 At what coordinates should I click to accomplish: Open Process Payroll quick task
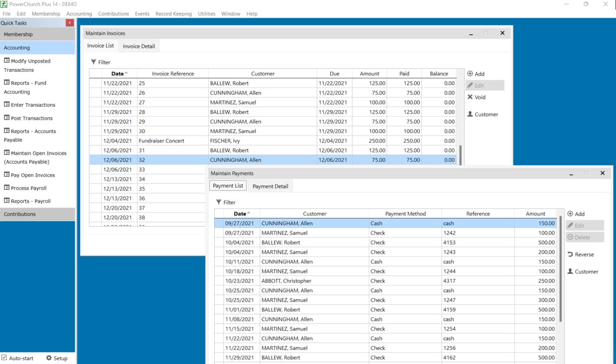click(x=28, y=188)
